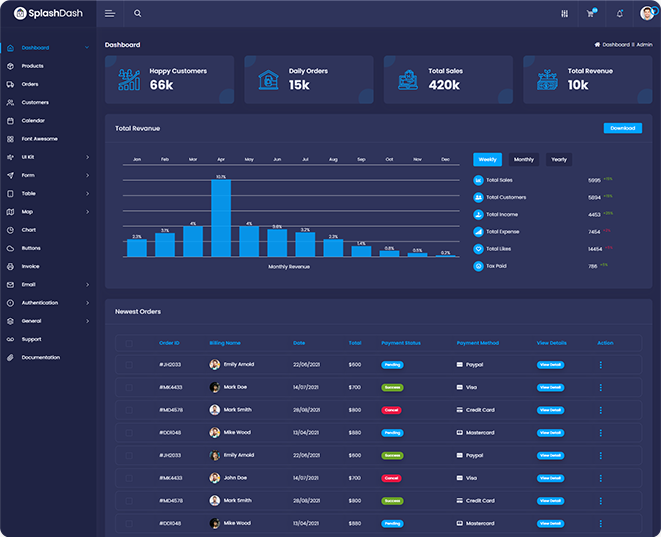Click the Total Expense chart icon
The width and height of the screenshot is (661, 537).
pos(478,232)
